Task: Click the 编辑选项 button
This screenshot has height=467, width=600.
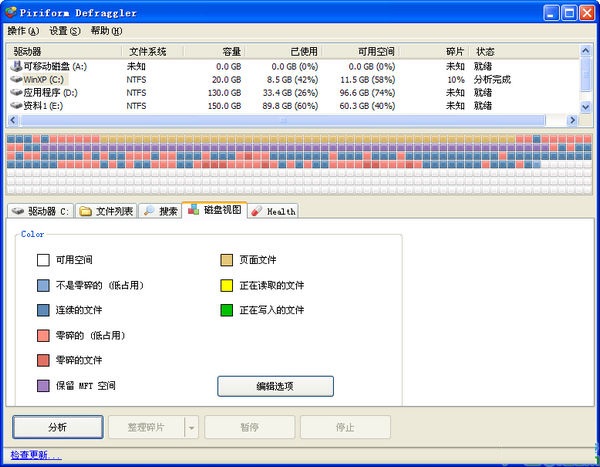Action: pyautogui.click(x=275, y=386)
